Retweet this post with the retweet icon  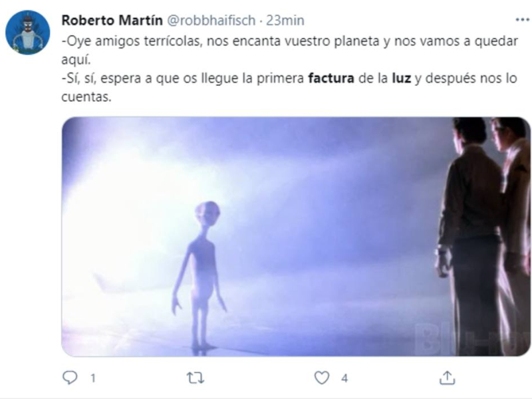pyautogui.click(x=196, y=378)
